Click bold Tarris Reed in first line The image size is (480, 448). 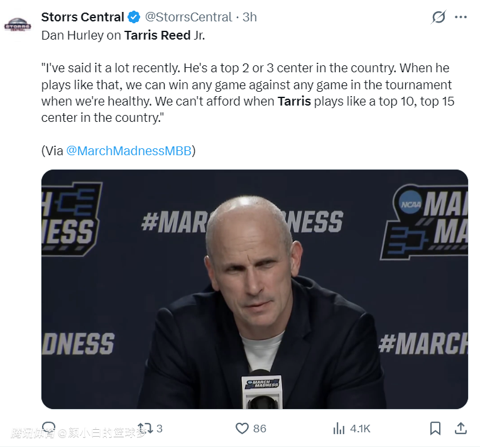tap(157, 35)
